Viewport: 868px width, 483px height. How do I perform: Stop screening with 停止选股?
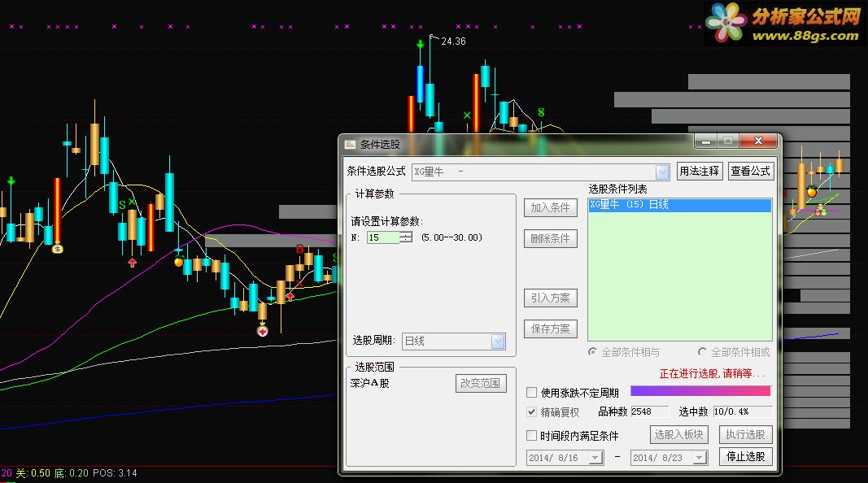tap(745, 456)
